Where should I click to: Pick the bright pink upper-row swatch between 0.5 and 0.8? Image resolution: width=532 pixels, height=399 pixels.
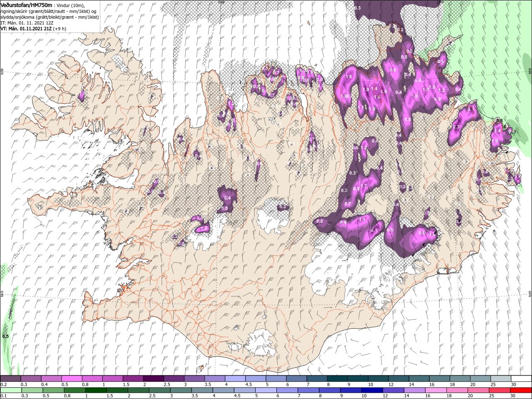71,379
